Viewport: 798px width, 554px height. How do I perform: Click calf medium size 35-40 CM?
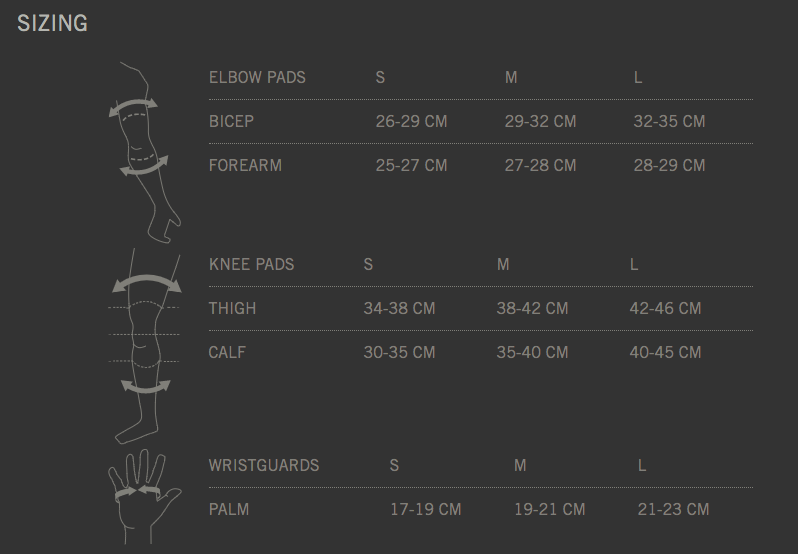[x=532, y=352]
